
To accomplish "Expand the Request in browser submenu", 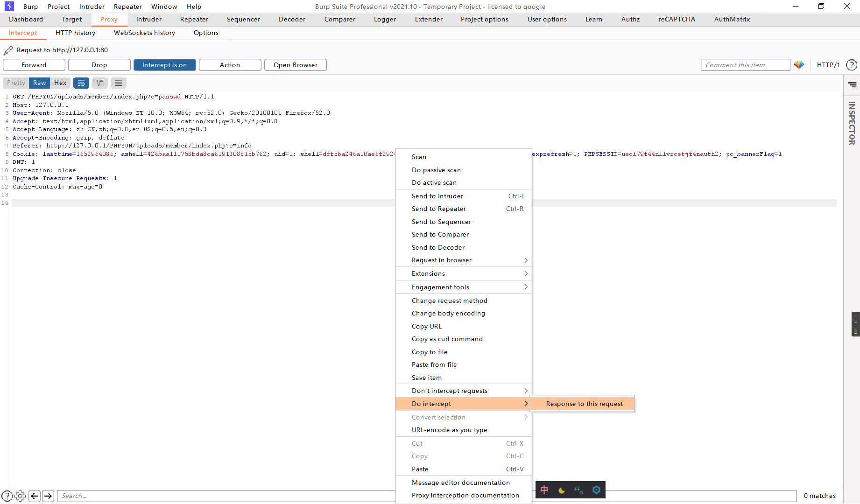I will pyautogui.click(x=464, y=260).
